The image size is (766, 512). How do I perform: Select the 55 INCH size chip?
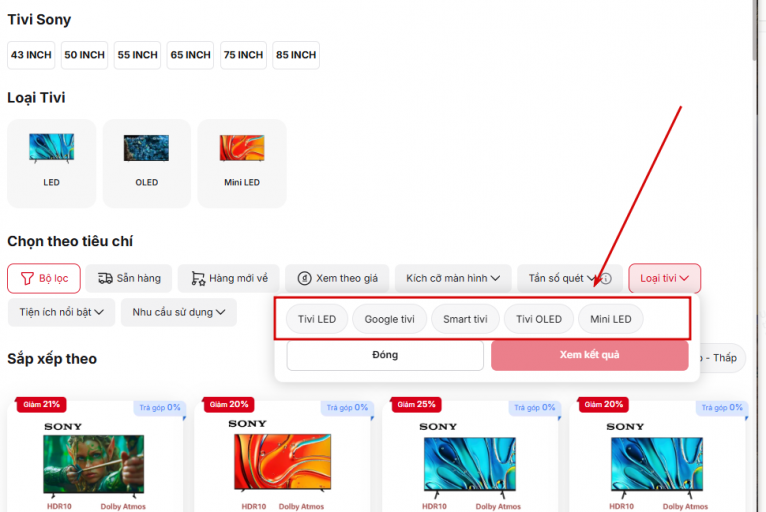[x=137, y=55]
